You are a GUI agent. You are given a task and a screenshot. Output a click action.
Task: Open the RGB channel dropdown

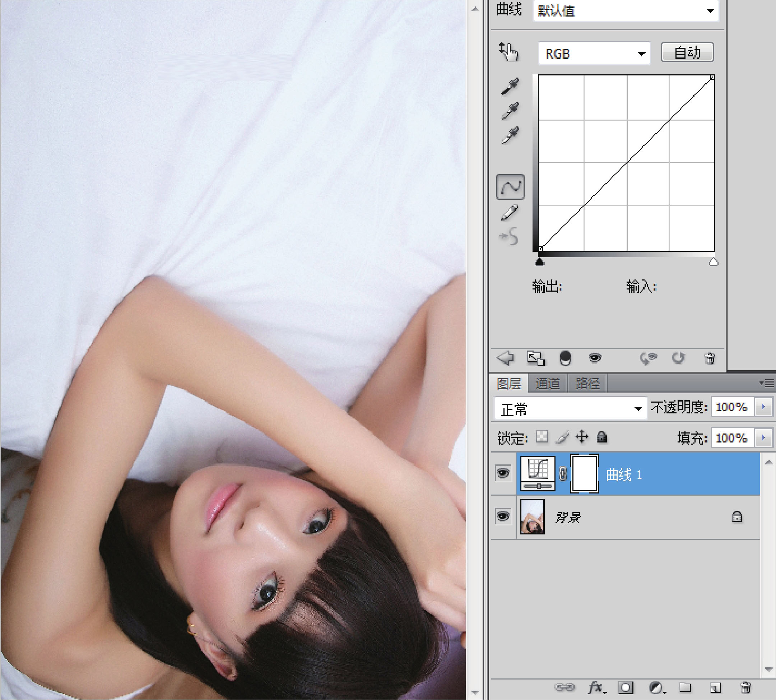pyautogui.click(x=594, y=54)
